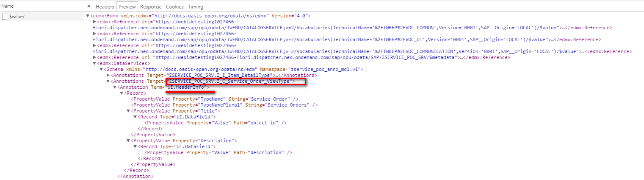Viewport: 644px width, 180px height.
Task: Collapse the UI.DataField Record under Title
Action: coord(135,117)
